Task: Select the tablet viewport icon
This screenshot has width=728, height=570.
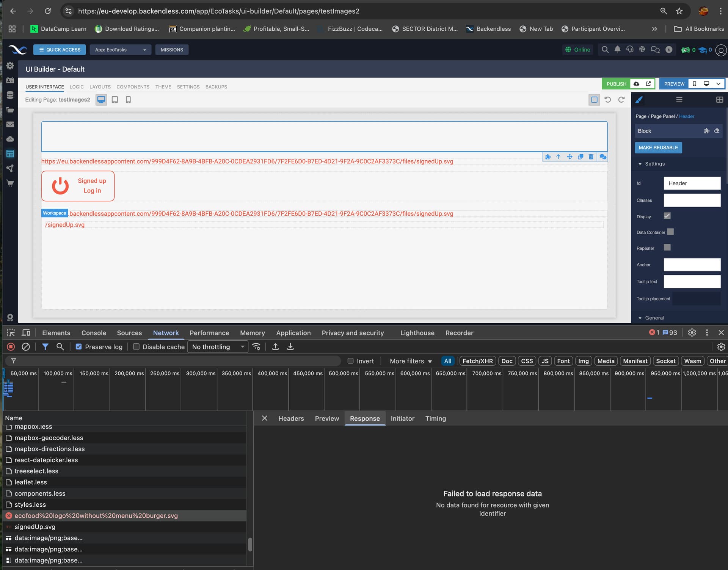Action: click(115, 100)
